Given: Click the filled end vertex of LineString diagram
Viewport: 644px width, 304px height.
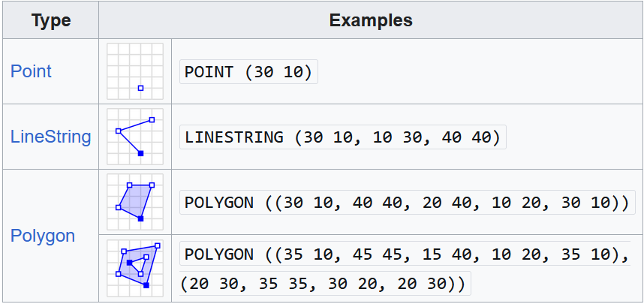Looking at the screenshot, I should click(140, 153).
